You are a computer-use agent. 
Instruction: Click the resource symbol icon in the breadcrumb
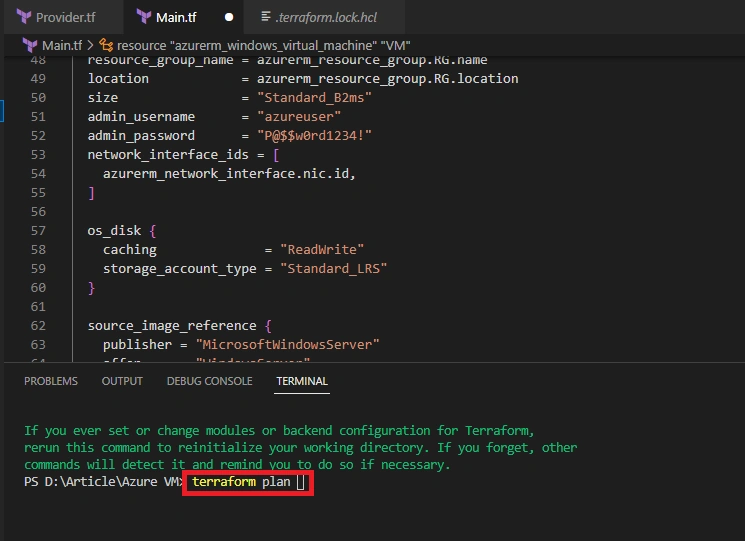click(106, 45)
